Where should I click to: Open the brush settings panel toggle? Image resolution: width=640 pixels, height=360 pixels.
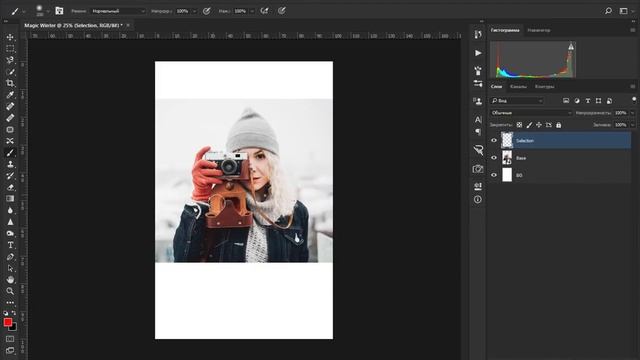point(59,11)
